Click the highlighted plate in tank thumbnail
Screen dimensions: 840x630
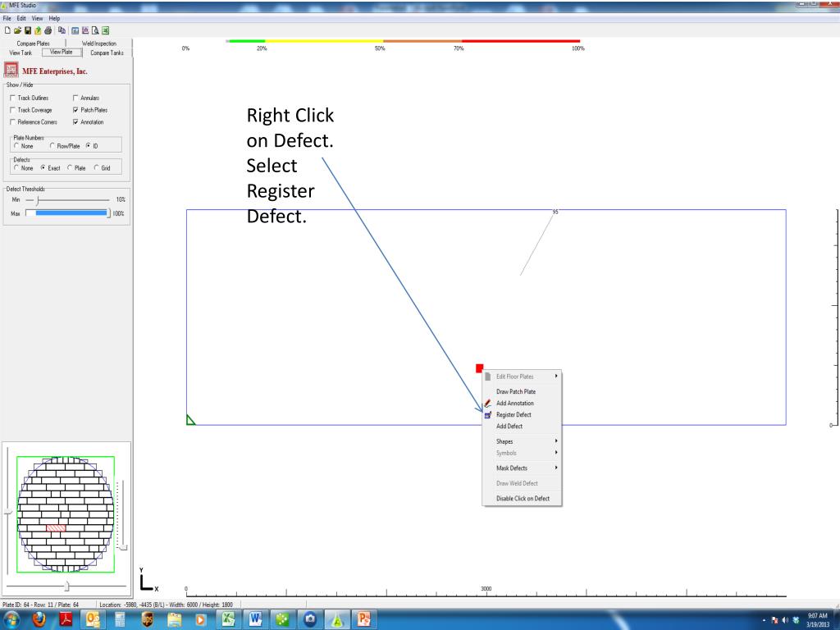coord(56,527)
